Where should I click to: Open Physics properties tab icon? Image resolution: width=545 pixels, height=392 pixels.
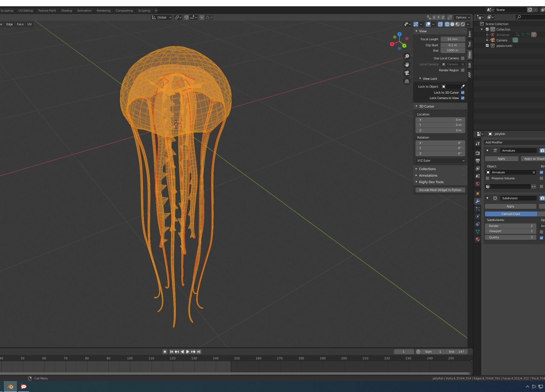pyautogui.click(x=478, y=216)
